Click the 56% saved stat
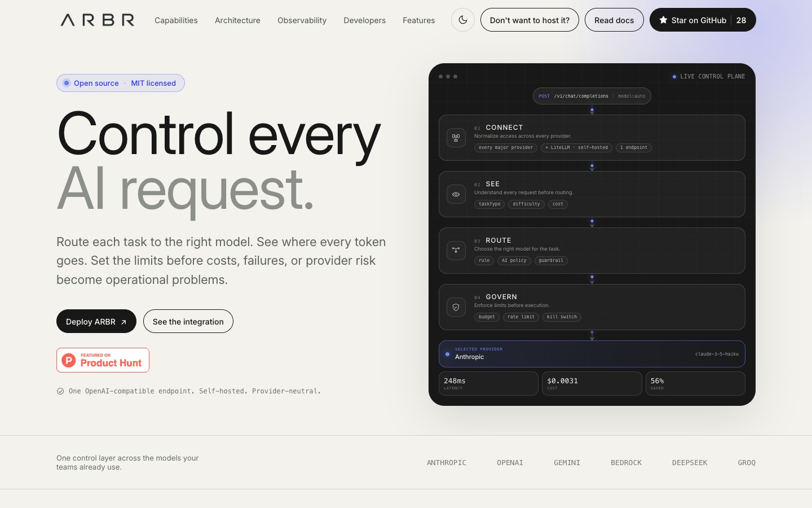The height and width of the screenshot is (508, 812). click(x=695, y=384)
